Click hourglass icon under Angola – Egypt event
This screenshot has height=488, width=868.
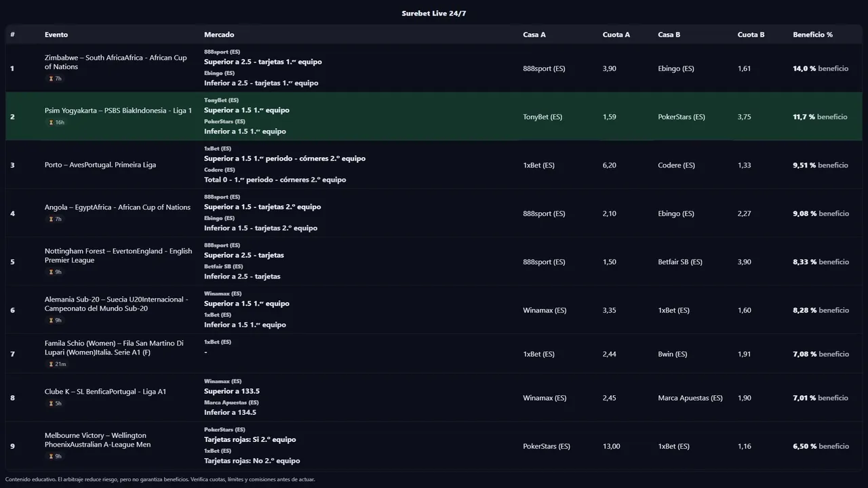click(51, 219)
